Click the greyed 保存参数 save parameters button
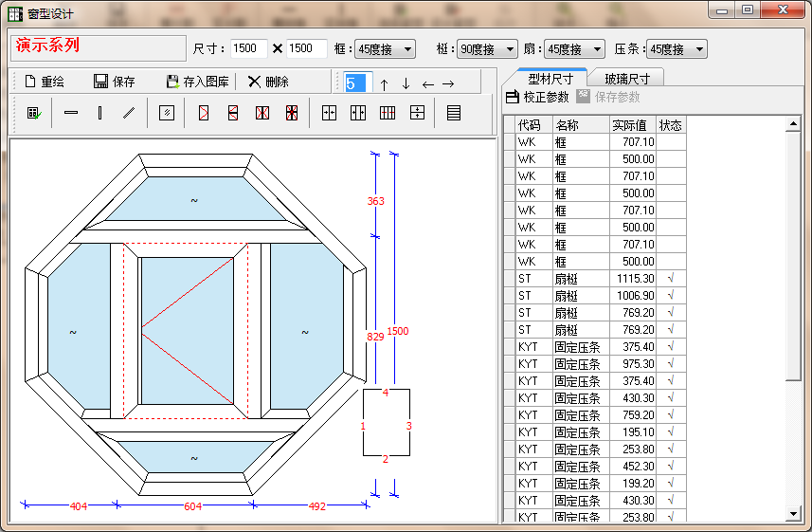 click(x=608, y=97)
